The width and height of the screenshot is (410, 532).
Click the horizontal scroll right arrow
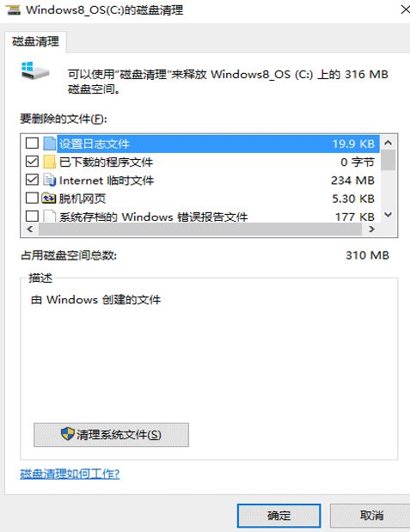click(371, 229)
